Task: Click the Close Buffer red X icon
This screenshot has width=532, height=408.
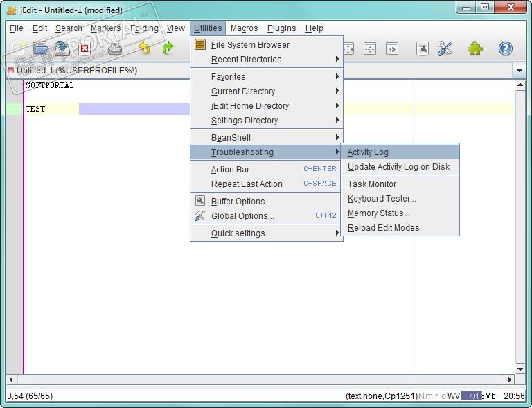Action: [85, 48]
